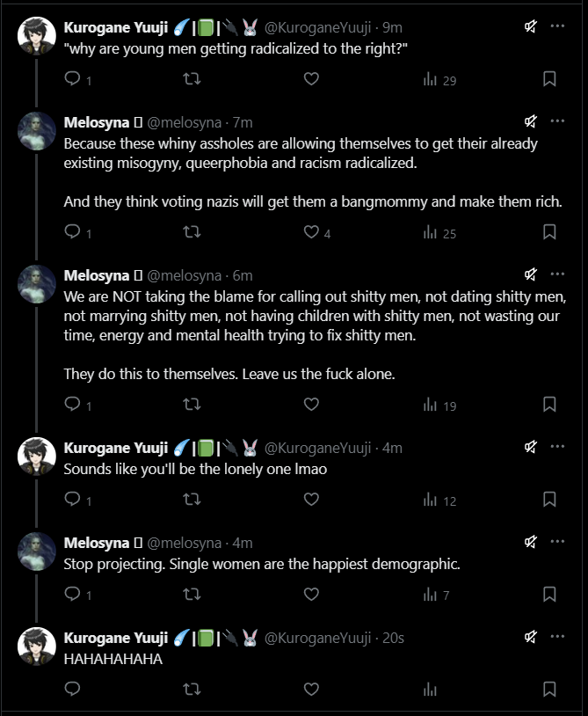
Task: Retweet the 'Sounds like you'll be the lonely one' tweet
Action: point(191,500)
